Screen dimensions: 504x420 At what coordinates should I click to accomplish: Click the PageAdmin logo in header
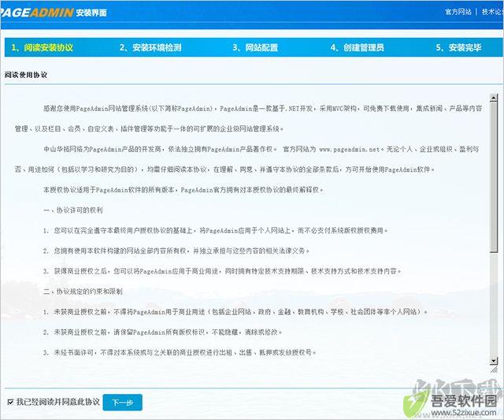(x=37, y=13)
